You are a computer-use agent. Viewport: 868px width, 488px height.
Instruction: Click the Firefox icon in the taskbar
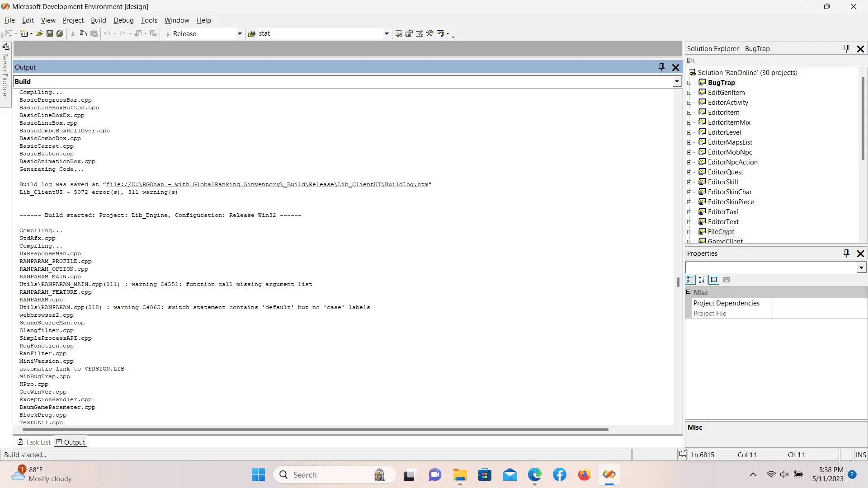pos(584,475)
